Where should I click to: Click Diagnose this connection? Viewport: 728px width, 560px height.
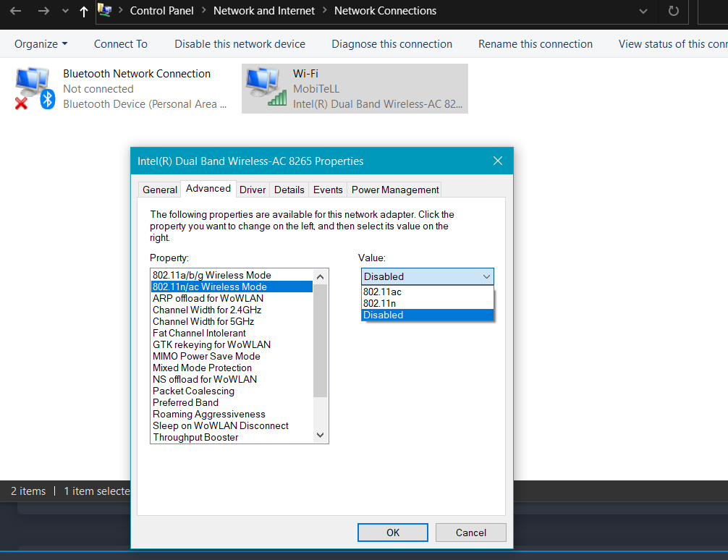[x=391, y=44]
